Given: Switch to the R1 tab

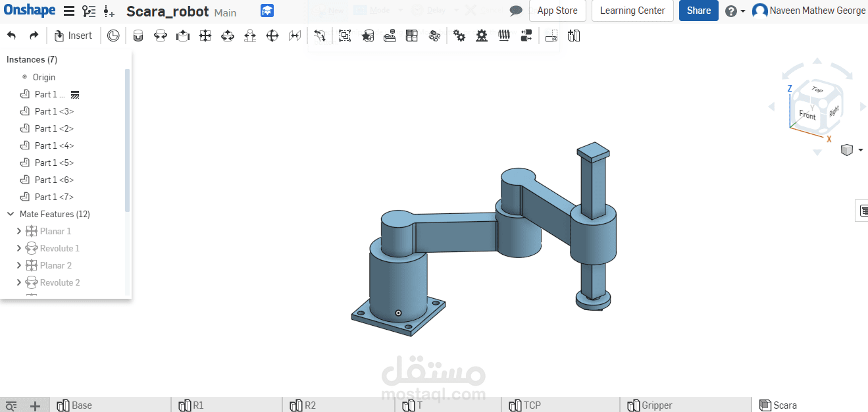Looking at the screenshot, I should coord(227,405).
